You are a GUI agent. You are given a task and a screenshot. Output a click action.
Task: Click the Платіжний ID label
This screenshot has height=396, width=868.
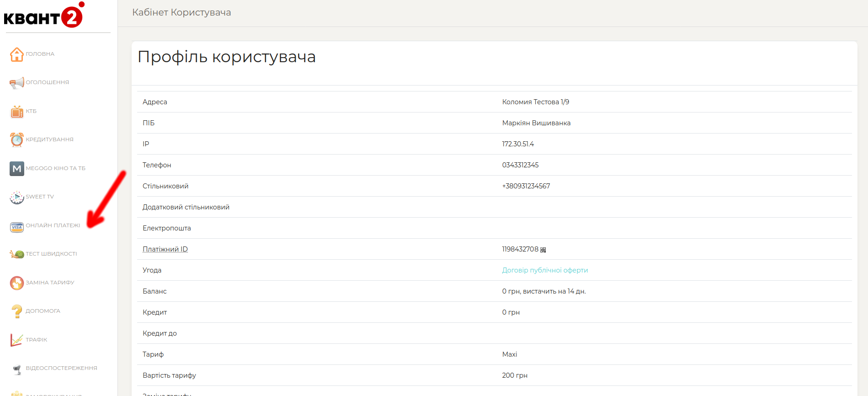tap(165, 249)
